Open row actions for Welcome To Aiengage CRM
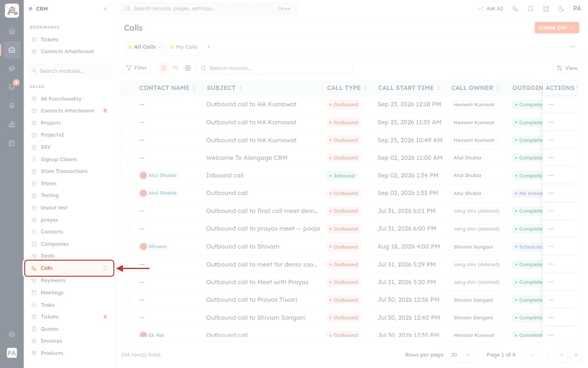Screen dimensions: 588x368 pos(551,158)
